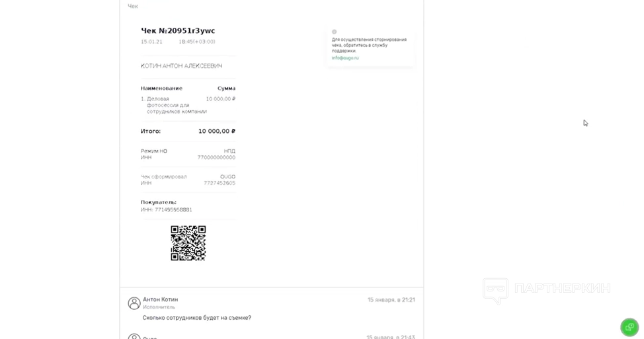Click the Антон Котин author name
644x339 pixels.
[160, 299]
